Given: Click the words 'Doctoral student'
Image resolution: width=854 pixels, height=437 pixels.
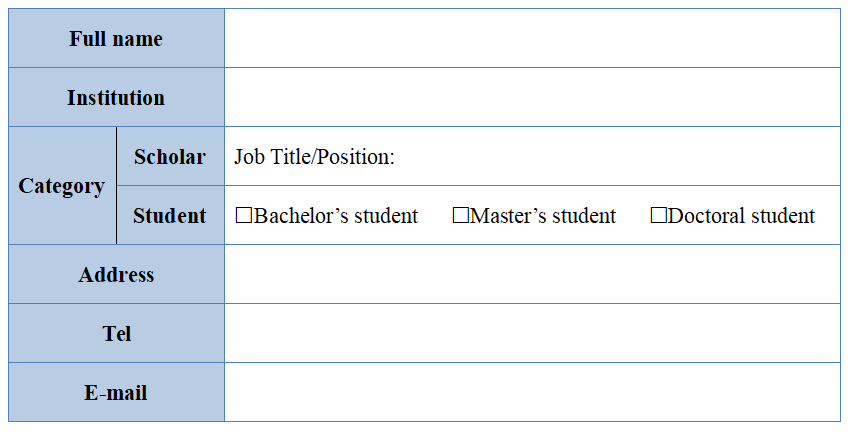Looking at the screenshot, I should 741,216.
